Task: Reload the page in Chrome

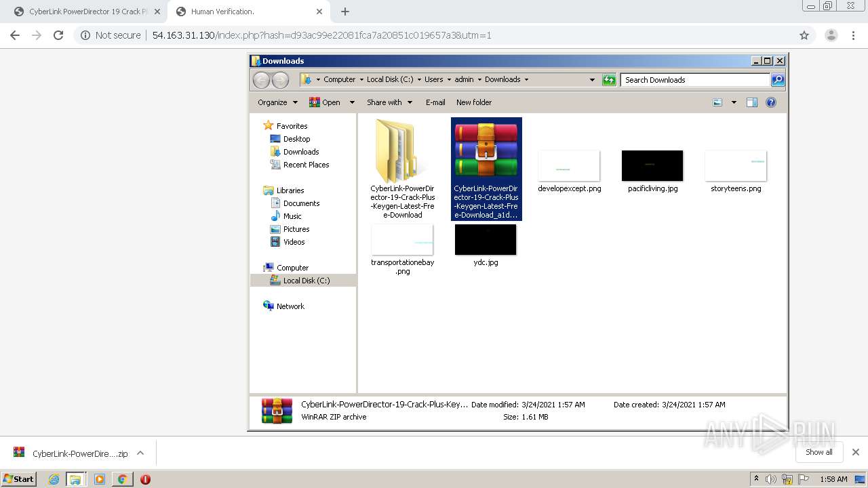Action: [x=58, y=35]
